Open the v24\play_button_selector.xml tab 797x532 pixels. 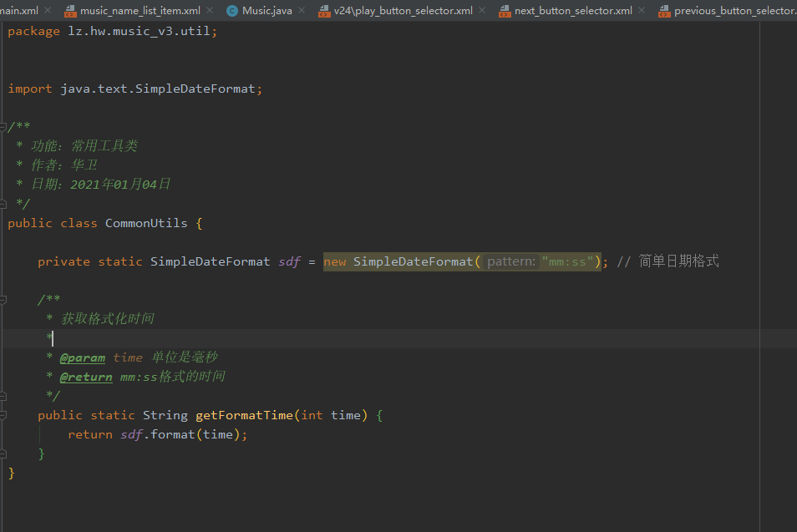pos(403,11)
